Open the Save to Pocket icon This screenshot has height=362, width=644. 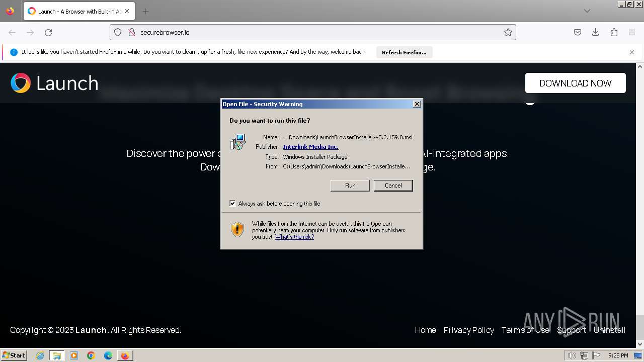[x=578, y=32]
